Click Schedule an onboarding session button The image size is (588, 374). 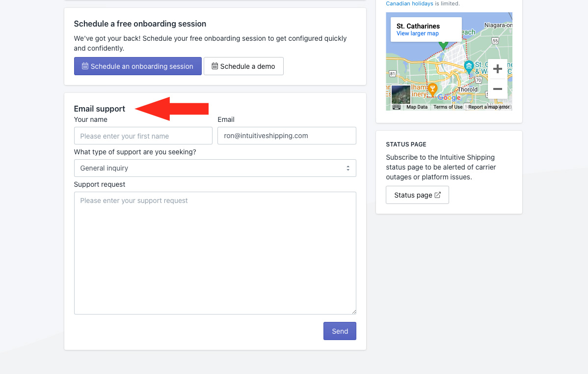point(137,66)
